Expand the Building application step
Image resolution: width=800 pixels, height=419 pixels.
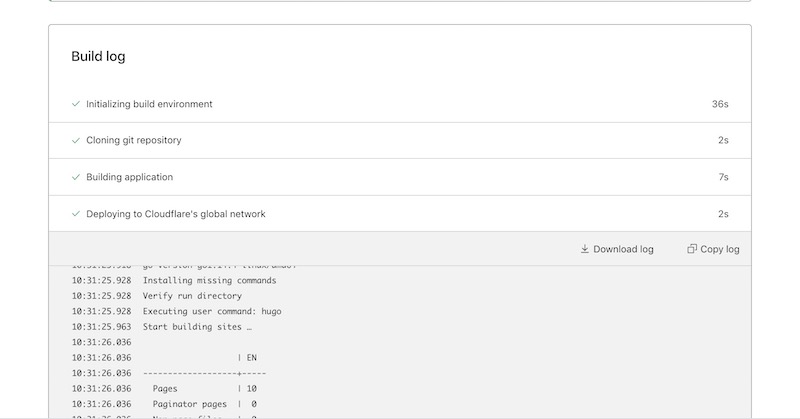tap(399, 177)
